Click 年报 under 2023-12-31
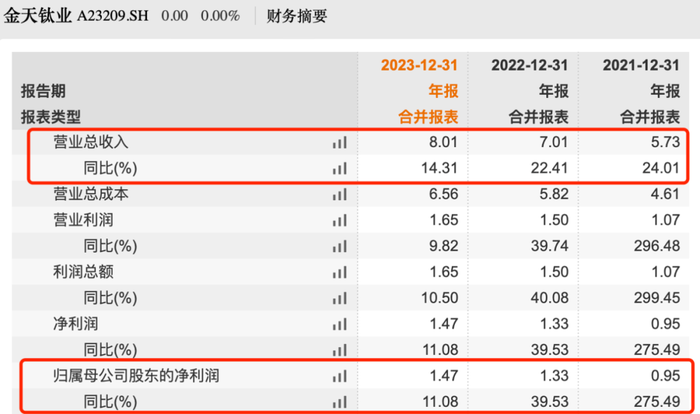This screenshot has width=700, height=414. click(443, 91)
